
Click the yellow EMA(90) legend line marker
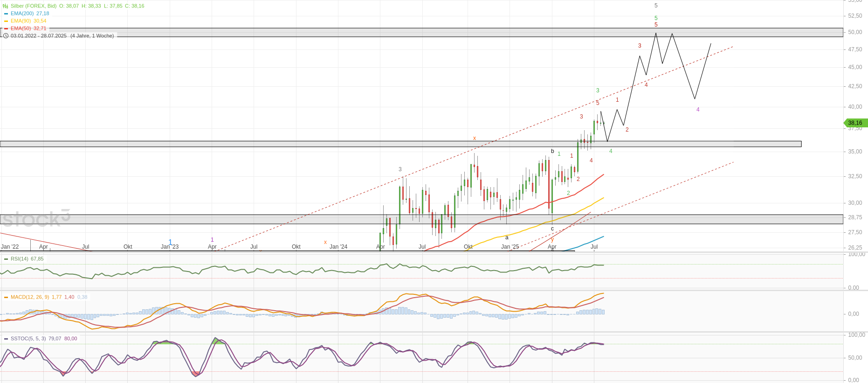click(x=6, y=21)
